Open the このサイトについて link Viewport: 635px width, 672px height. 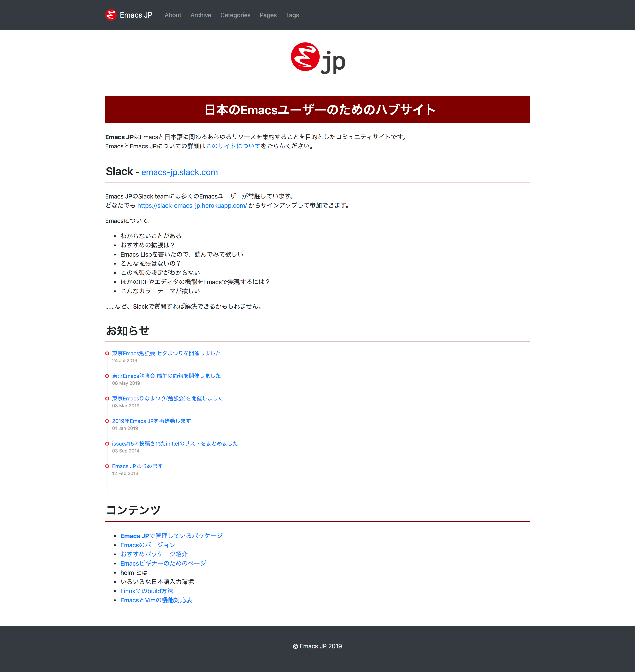[233, 146]
